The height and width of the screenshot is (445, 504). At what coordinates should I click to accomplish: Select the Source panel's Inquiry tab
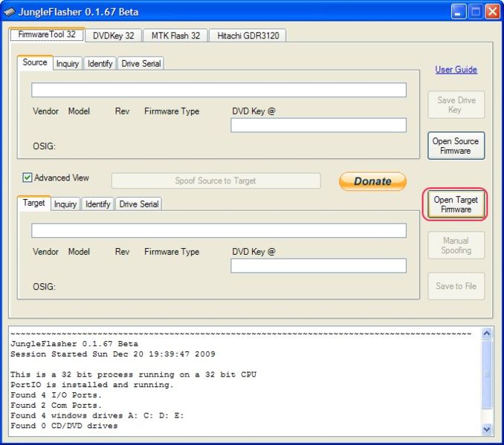click(68, 63)
